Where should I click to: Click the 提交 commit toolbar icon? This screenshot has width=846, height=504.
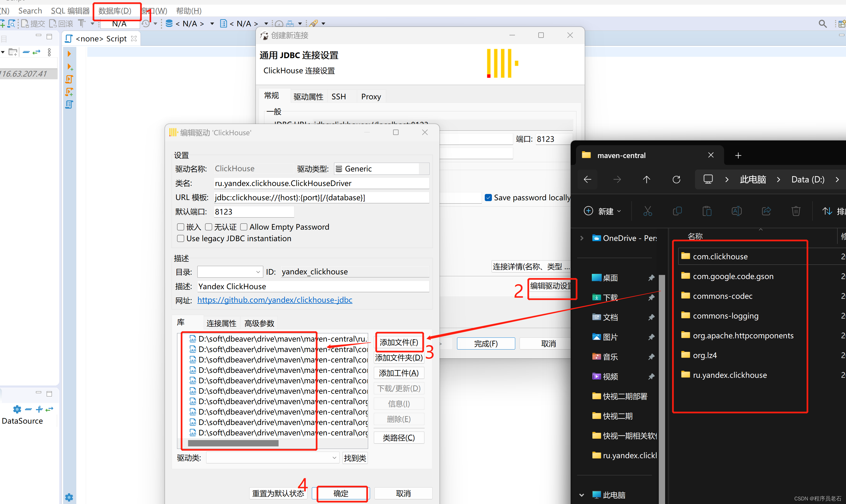pyautogui.click(x=33, y=23)
